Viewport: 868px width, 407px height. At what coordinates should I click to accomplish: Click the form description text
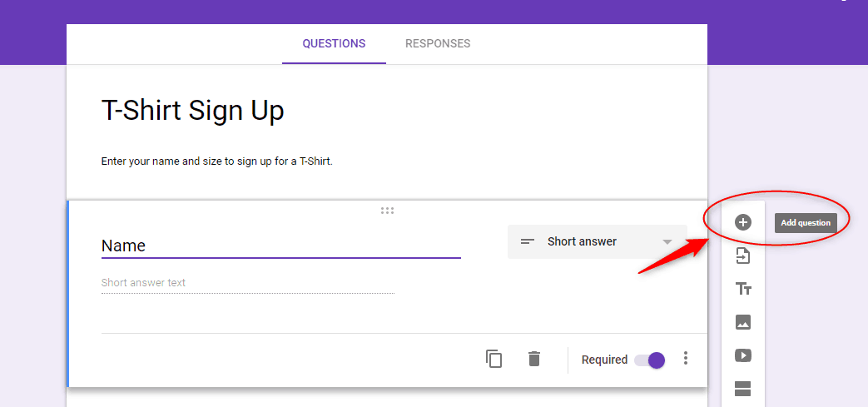pyautogui.click(x=217, y=162)
